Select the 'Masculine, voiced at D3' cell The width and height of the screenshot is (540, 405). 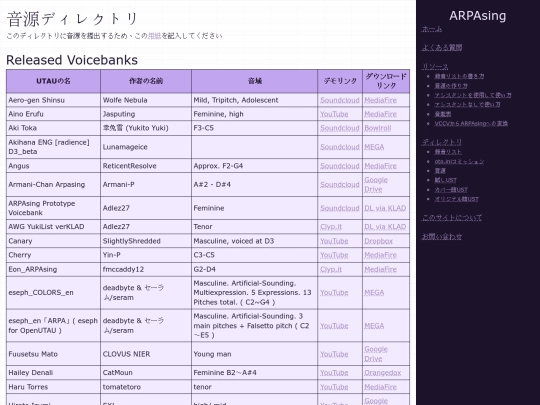255,241
